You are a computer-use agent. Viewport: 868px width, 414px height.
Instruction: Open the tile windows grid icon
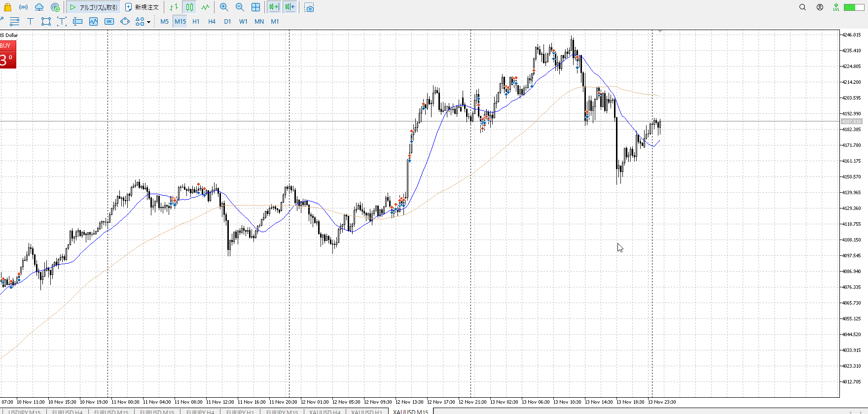255,7
